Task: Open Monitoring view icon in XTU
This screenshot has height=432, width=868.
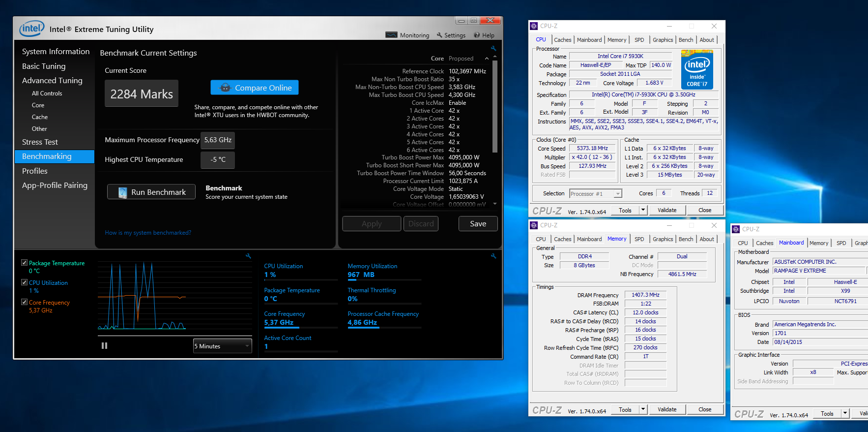Action: click(x=391, y=35)
